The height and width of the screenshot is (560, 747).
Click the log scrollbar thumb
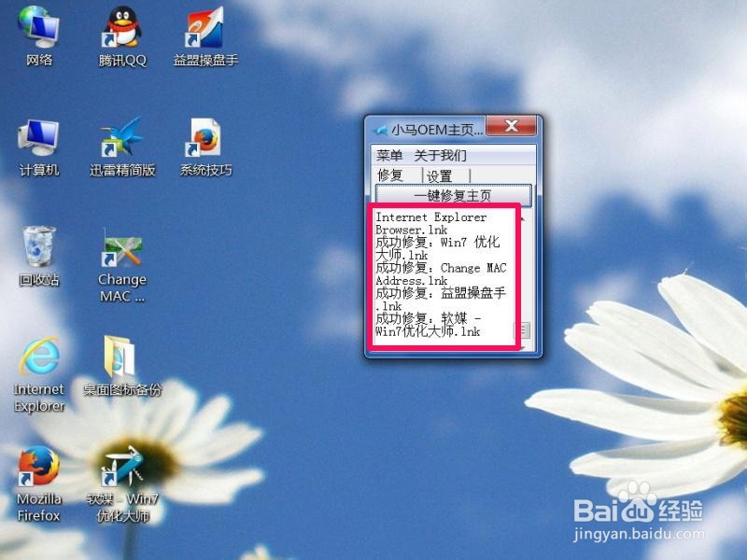524,330
